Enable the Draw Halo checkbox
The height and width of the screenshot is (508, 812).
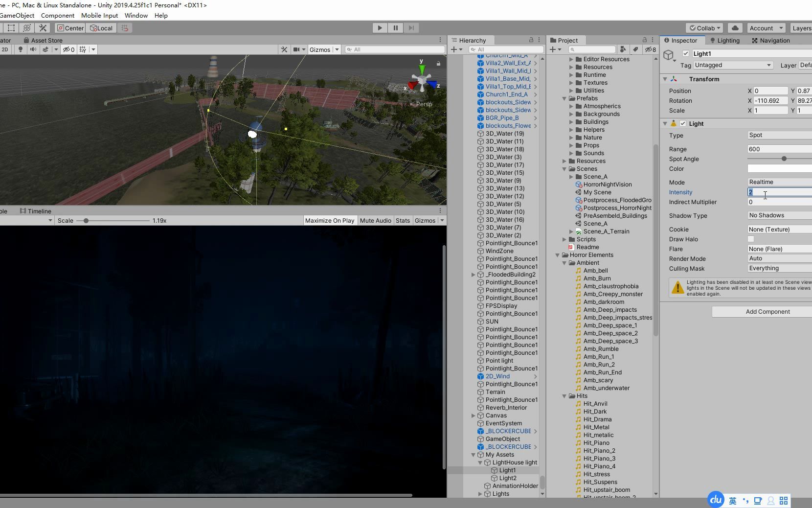tap(751, 239)
